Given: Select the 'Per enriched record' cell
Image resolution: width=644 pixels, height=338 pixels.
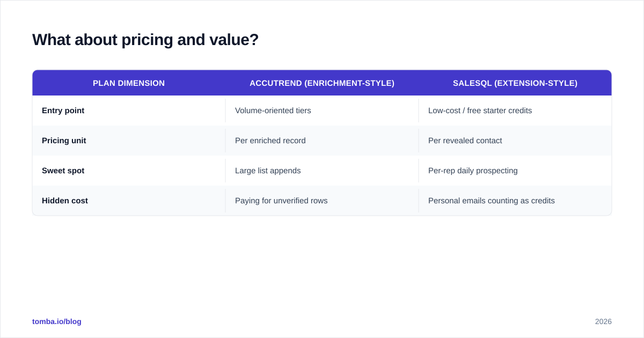Looking at the screenshot, I should 322,141.
